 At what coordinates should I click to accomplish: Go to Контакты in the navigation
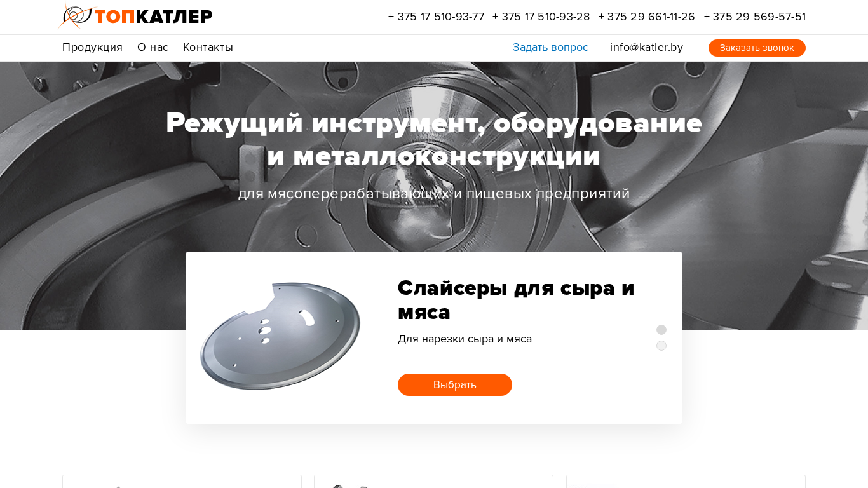pyautogui.click(x=208, y=48)
